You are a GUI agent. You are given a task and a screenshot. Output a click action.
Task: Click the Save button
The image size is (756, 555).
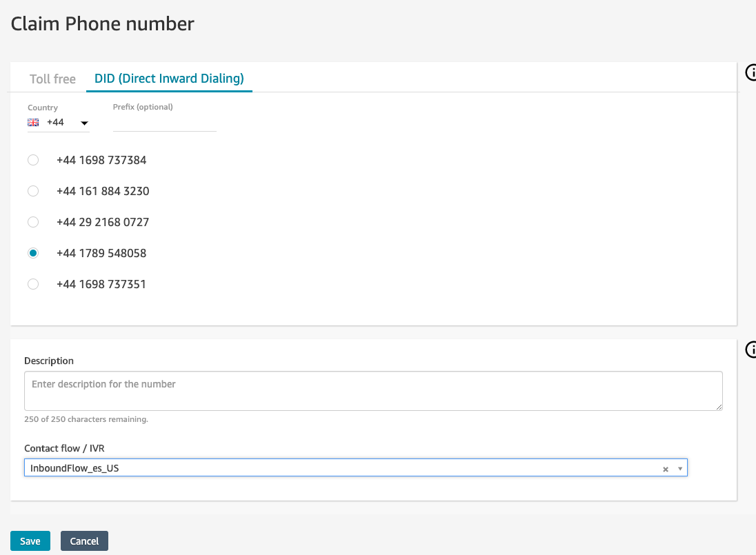(30, 541)
